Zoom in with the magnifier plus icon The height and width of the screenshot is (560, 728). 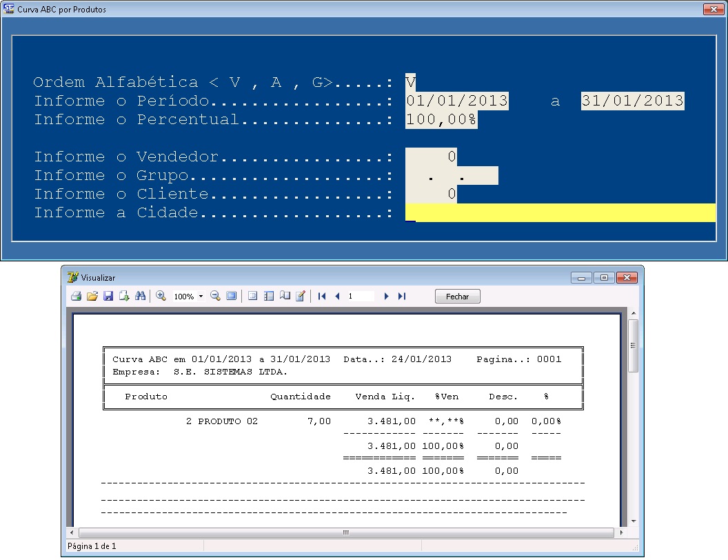click(161, 296)
